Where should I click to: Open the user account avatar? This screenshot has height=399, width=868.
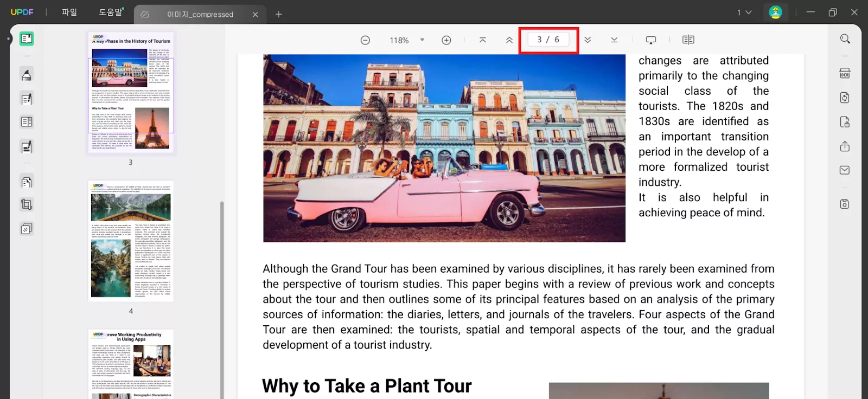776,12
